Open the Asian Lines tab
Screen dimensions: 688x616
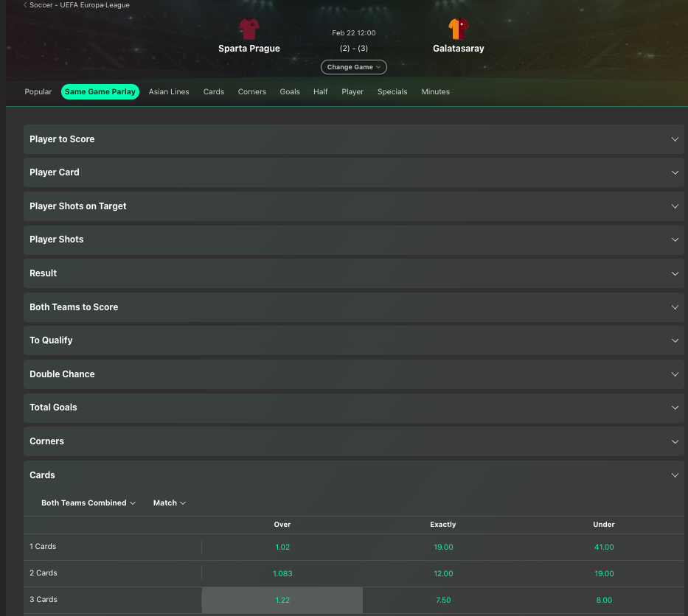169,91
